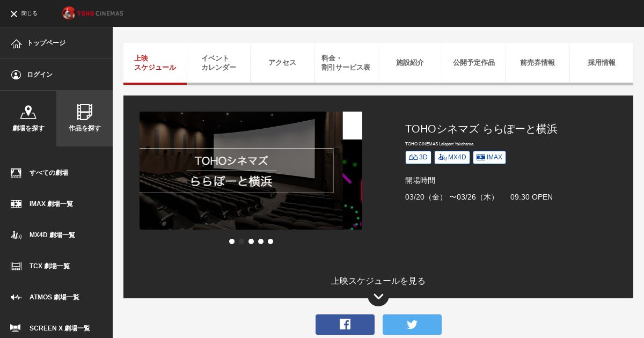Open the 公開予定作品 tab
Screen dimensions: 644x338
click(474, 63)
